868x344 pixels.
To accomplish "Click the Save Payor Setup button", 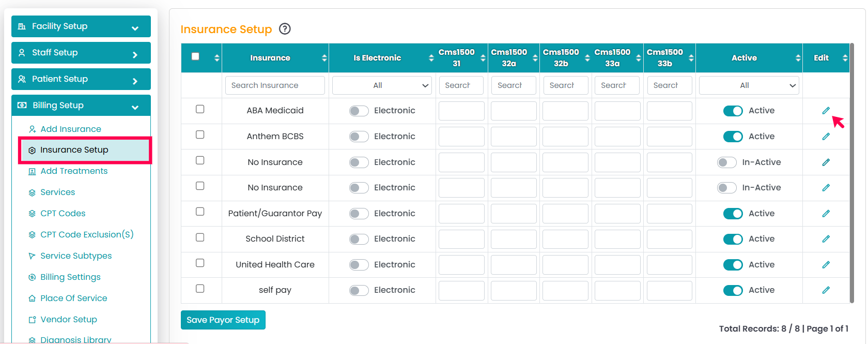I will tap(223, 320).
